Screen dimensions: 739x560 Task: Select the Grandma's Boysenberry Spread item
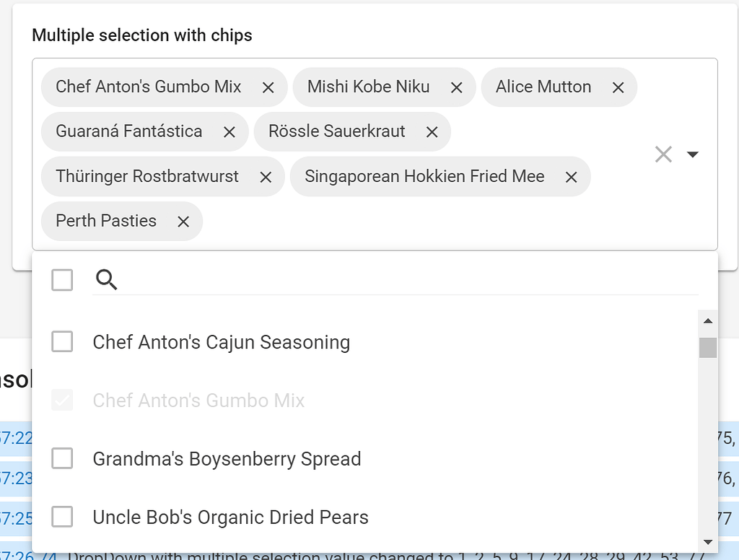click(x=227, y=459)
